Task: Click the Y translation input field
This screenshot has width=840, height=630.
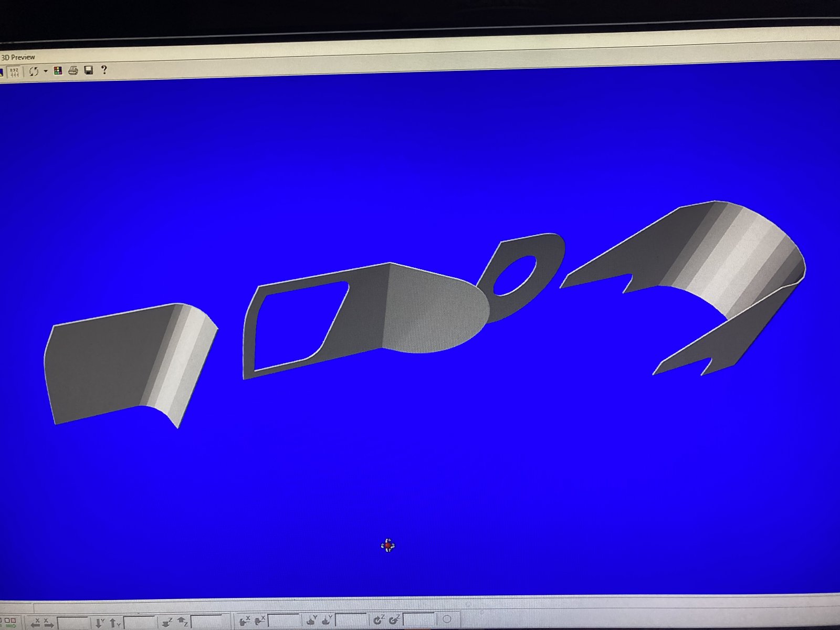Action: click(140, 623)
